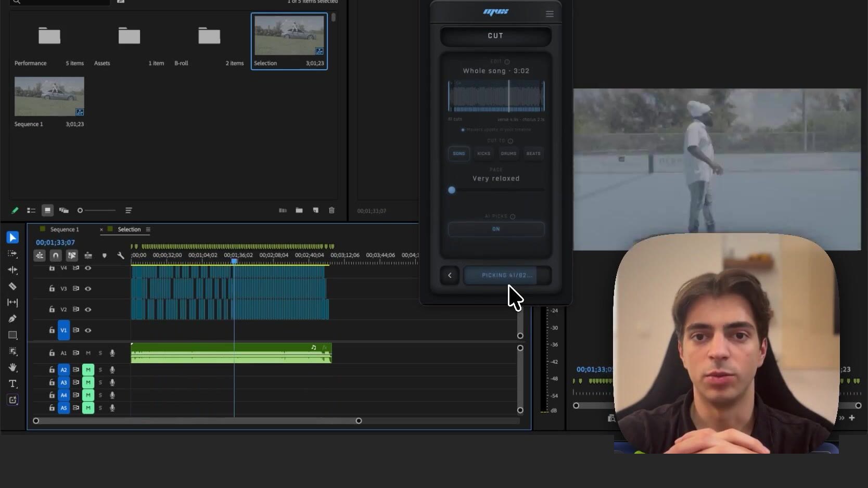Select the Rectangle tool
Viewport: 868px width, 488px height.
pos(12,335)
